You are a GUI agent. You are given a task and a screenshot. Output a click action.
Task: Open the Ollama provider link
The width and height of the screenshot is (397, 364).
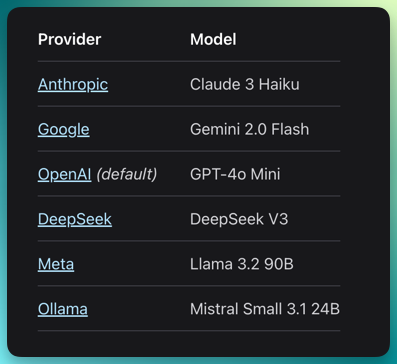pos(63,309)
